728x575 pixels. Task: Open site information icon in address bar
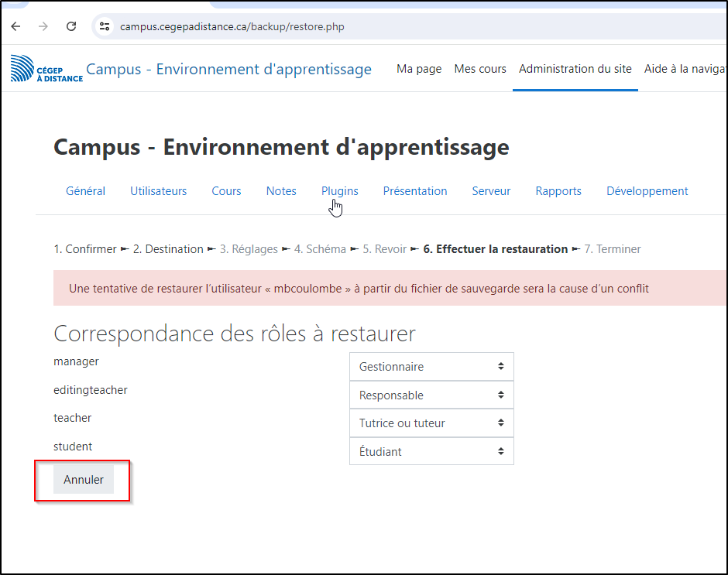click(105, 26)
